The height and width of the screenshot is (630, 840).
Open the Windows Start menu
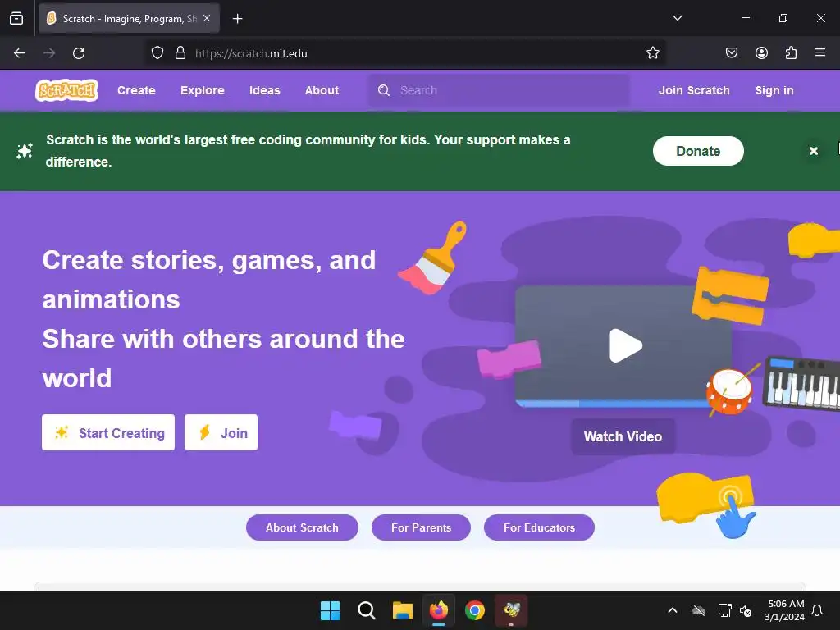(330, 610)
